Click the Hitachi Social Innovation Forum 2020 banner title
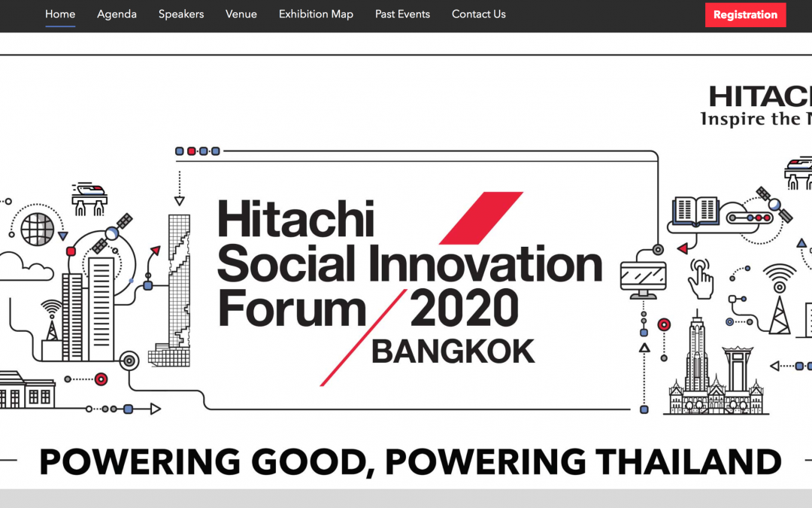 pos(409,264)
